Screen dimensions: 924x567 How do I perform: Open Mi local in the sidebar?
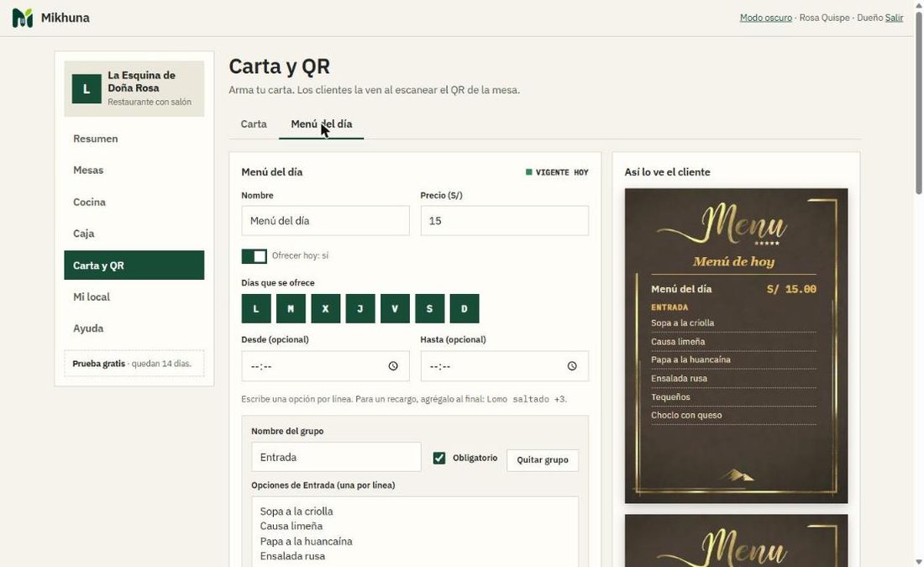click(134, 297)
